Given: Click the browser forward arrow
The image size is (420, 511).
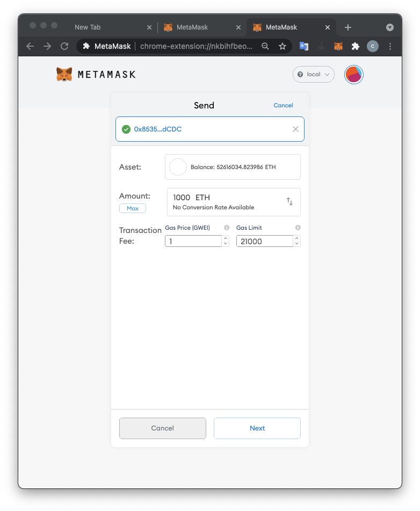Looking at the screenshot, I should point(47,46).
